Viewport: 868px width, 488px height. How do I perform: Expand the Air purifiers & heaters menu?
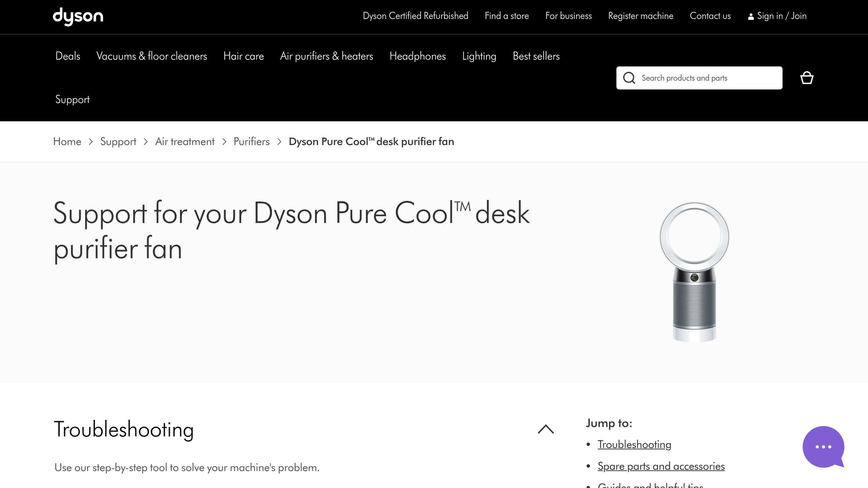click(326, 56)
